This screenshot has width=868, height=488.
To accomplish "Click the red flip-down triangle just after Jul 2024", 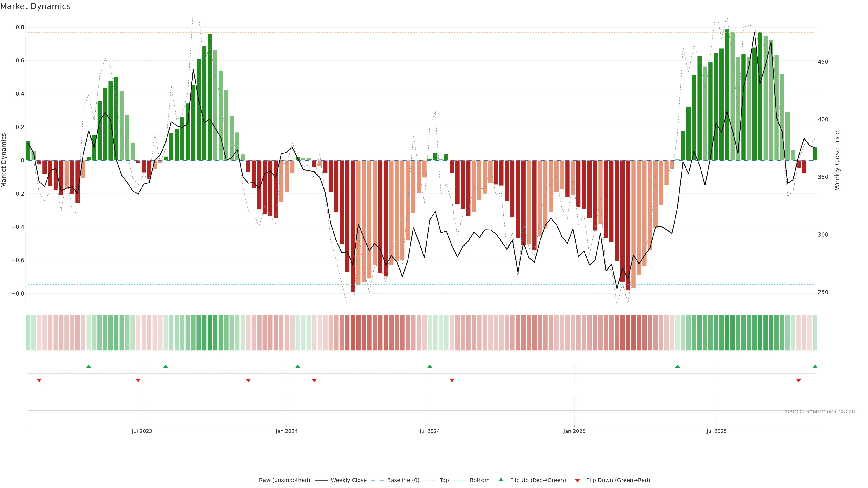I will [452, 380].
